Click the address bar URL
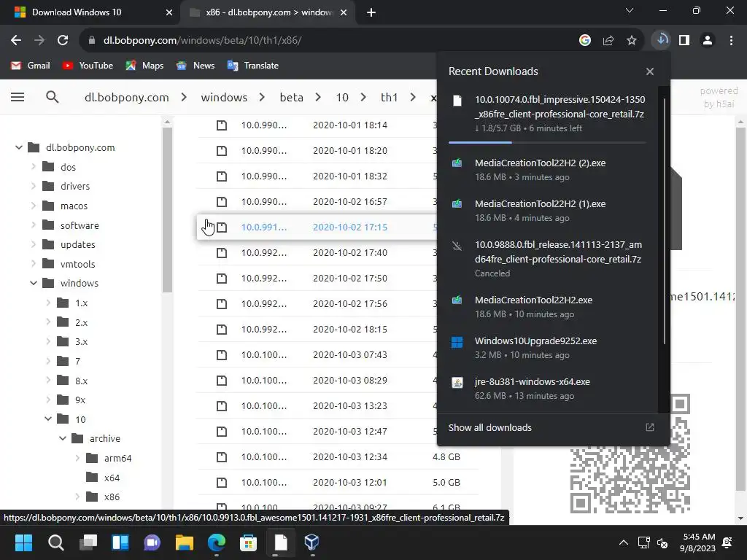Viewport: 747px width, 560px height. [203, 41]
